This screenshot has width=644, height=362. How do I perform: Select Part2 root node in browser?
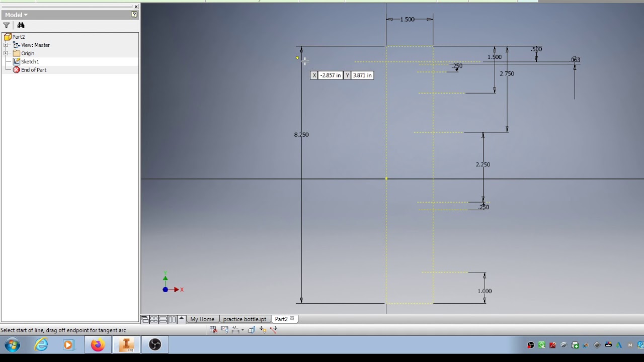[x=15, y=37]
